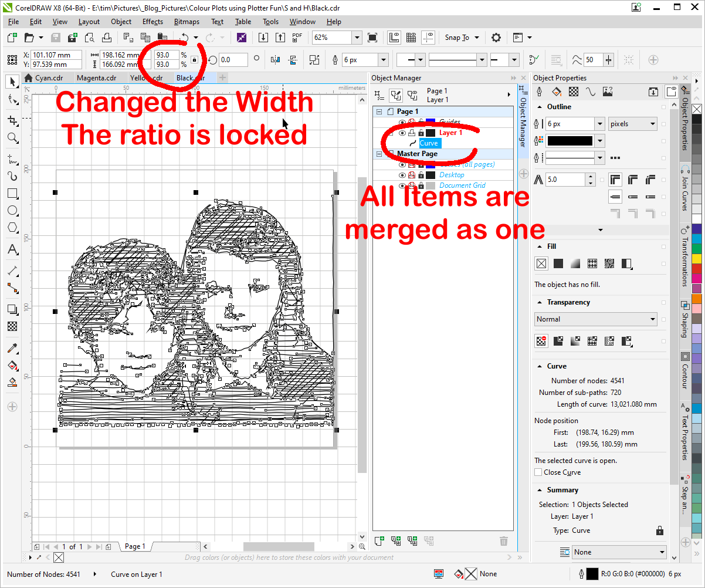
Task: Unlock the Desktop layer padlock
Action: (421, 175)
